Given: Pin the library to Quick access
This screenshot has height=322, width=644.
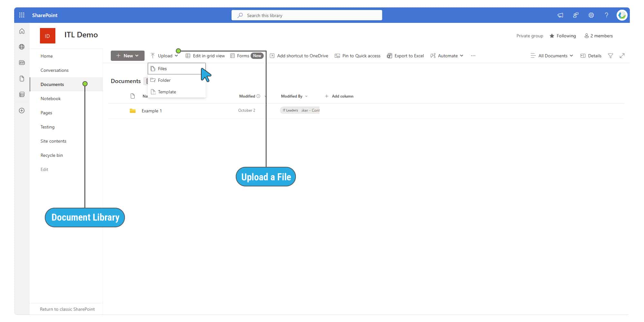Looking at the screenshot, I should (x=357, y=55).
